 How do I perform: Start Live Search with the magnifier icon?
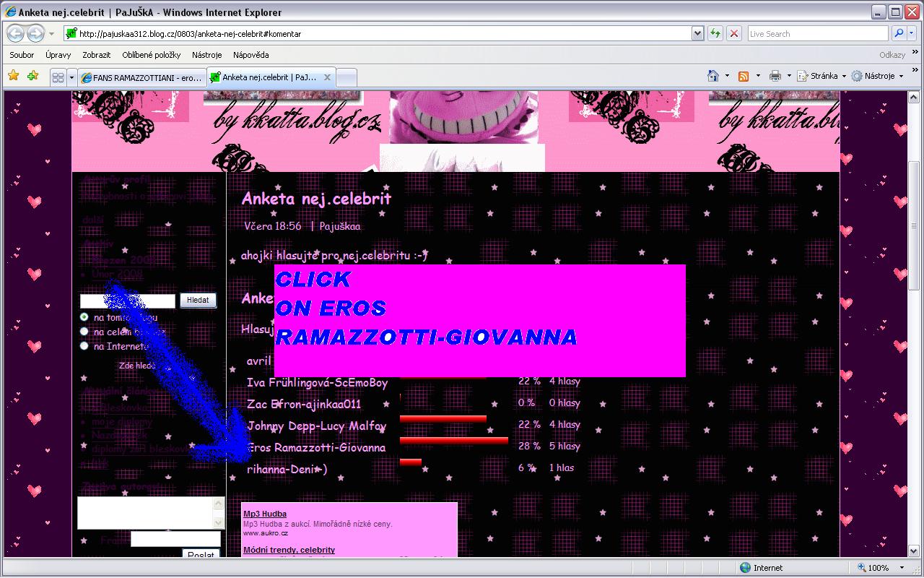(x=899, y=33)
